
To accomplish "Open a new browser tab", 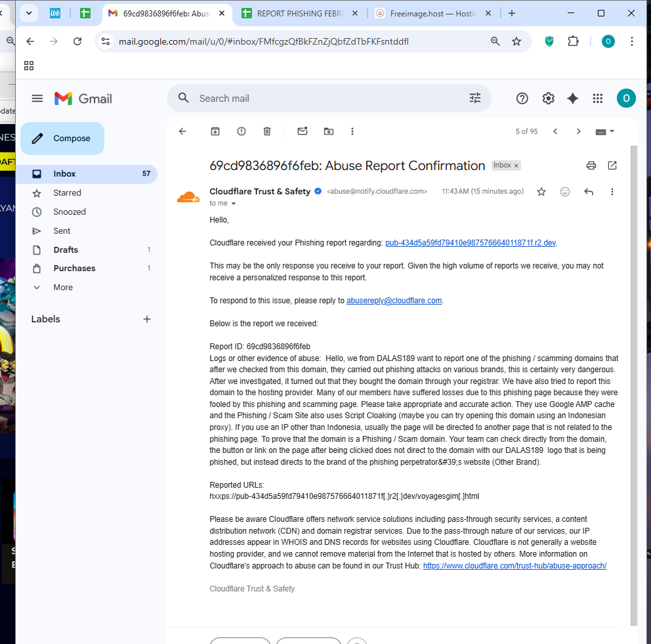I will [511, 13].
